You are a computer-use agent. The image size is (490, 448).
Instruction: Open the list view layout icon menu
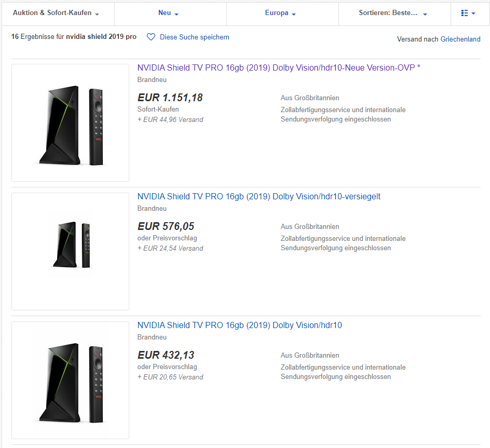pyautogui.click(x=465, y=13)
